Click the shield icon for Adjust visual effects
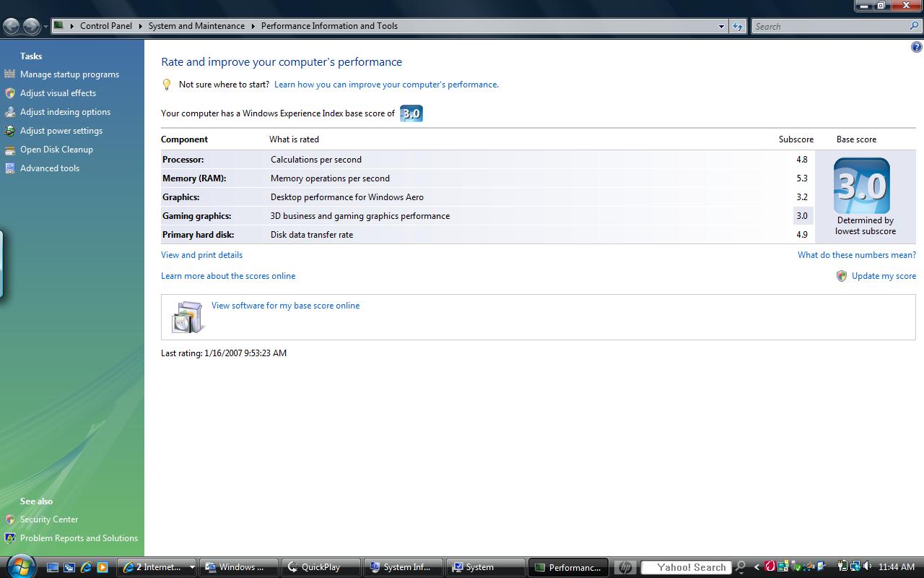 coord(9,93)
